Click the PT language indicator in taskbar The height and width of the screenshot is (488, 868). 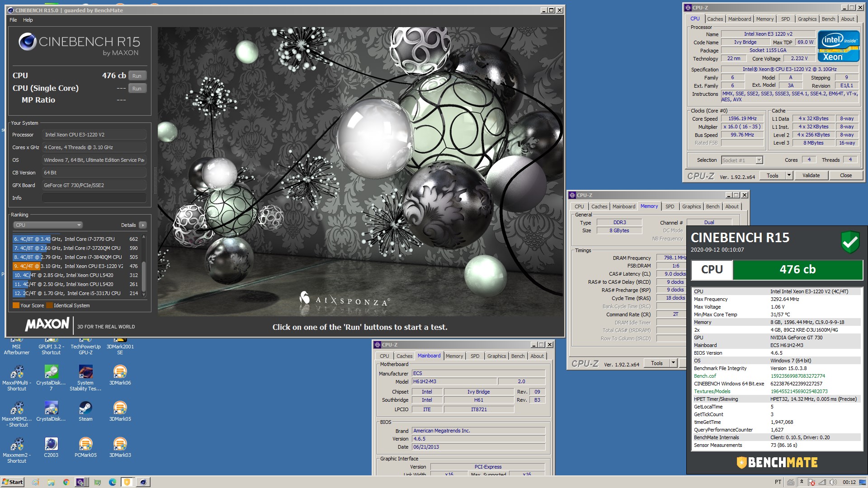pyautogui.click(x=778, y=482)
